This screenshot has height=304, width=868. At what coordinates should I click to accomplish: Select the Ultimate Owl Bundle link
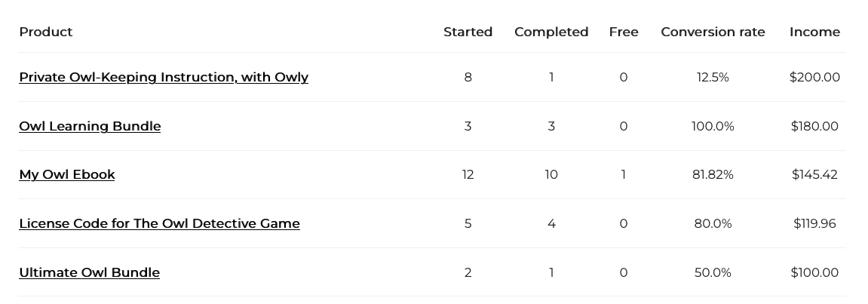[x=89, y=272]
